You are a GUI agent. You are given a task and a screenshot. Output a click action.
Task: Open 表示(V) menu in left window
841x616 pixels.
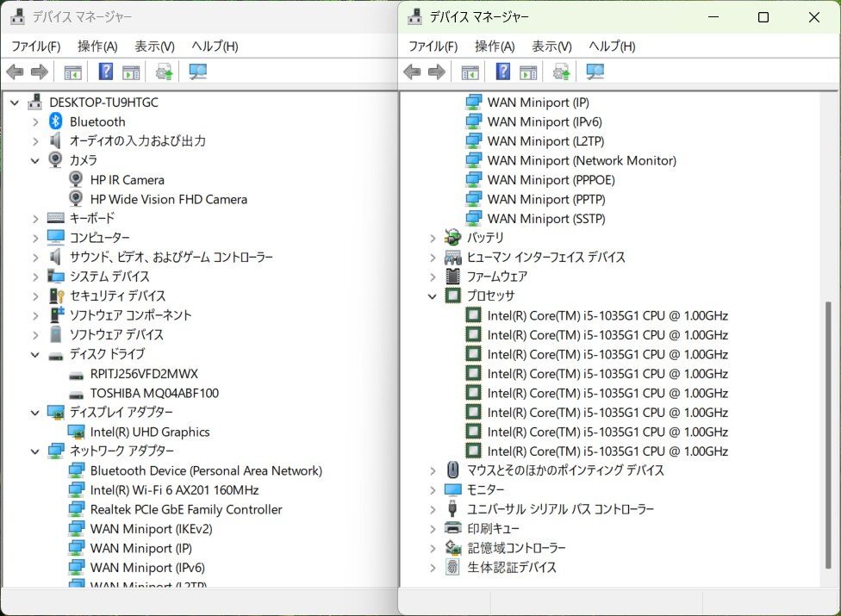click(154, 47)
